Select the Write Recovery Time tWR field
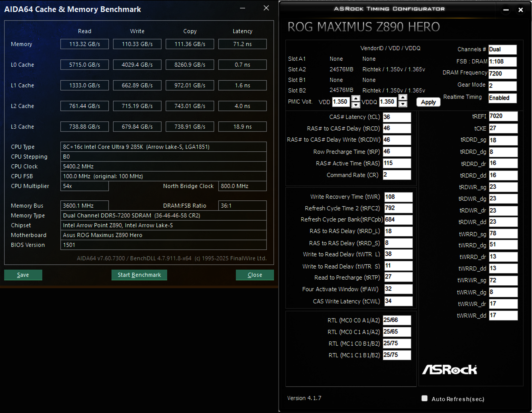The width and height of the screenshot is (532, 413). pyautogui.click(x=398, y=197)
